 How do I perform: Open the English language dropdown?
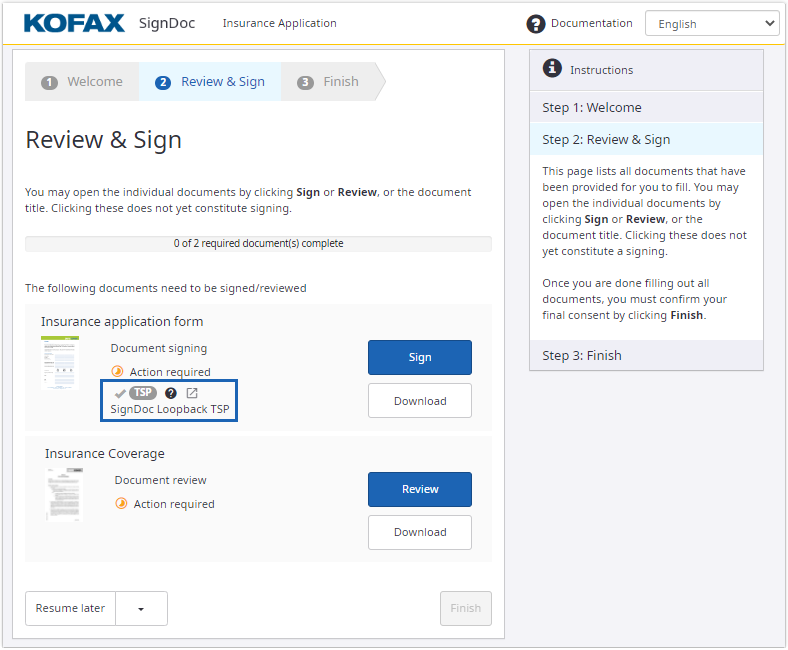pos(711,24)
